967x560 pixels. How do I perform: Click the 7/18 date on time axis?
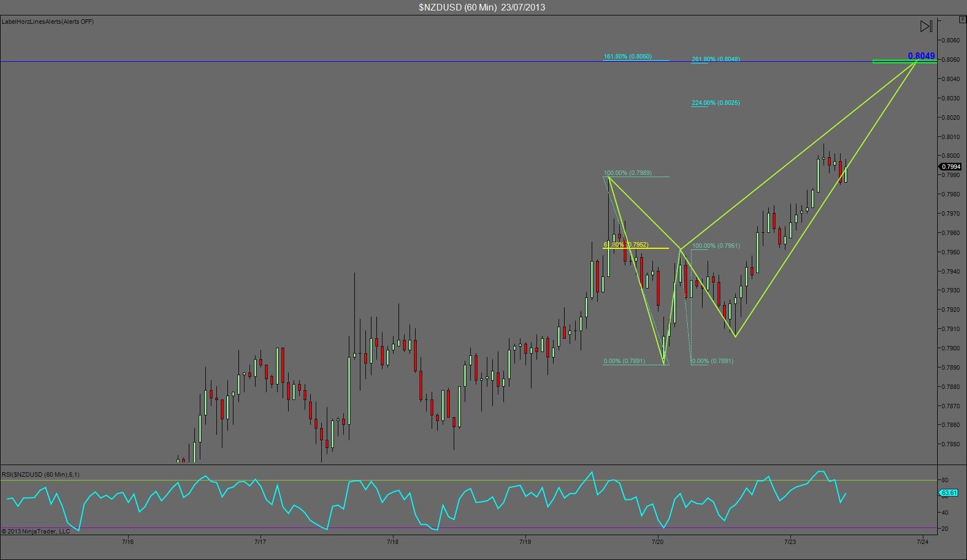(392, 542)
